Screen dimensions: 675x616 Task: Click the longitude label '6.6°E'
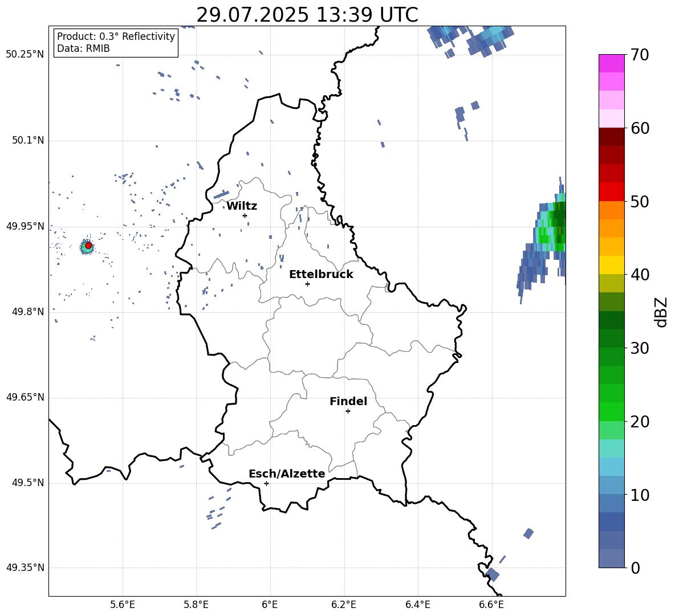pyautogui.click(x=491, y=605)
